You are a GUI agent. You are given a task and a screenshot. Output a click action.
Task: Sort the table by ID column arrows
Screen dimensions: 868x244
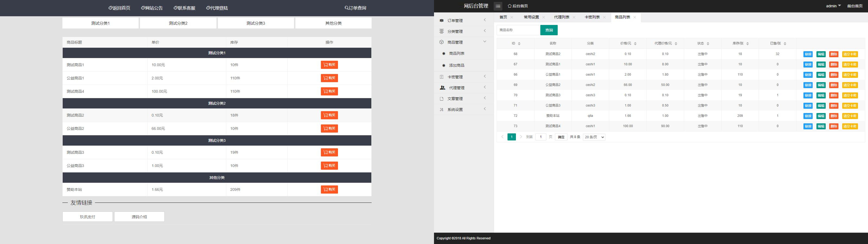click(519, 43)
